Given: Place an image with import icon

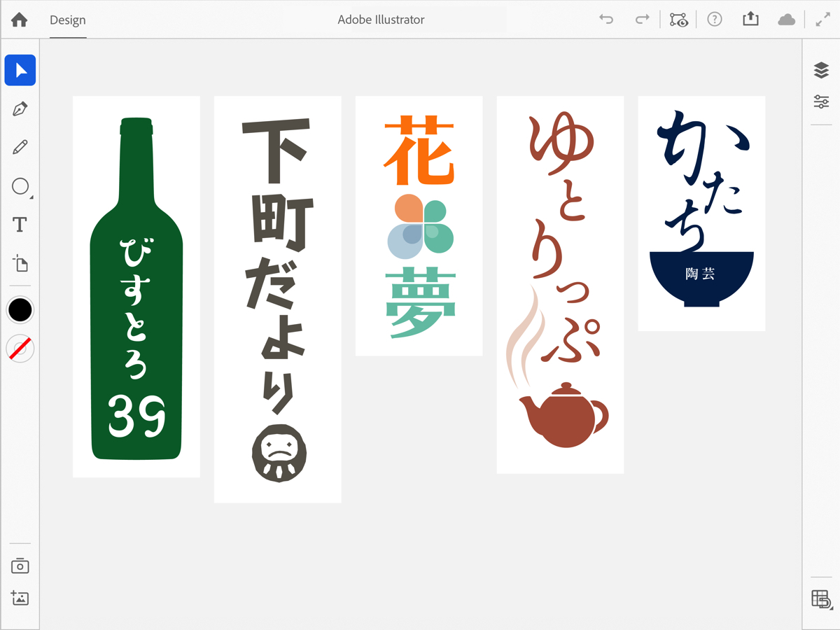Looking at the screenshot, I should tap(20, 598).
